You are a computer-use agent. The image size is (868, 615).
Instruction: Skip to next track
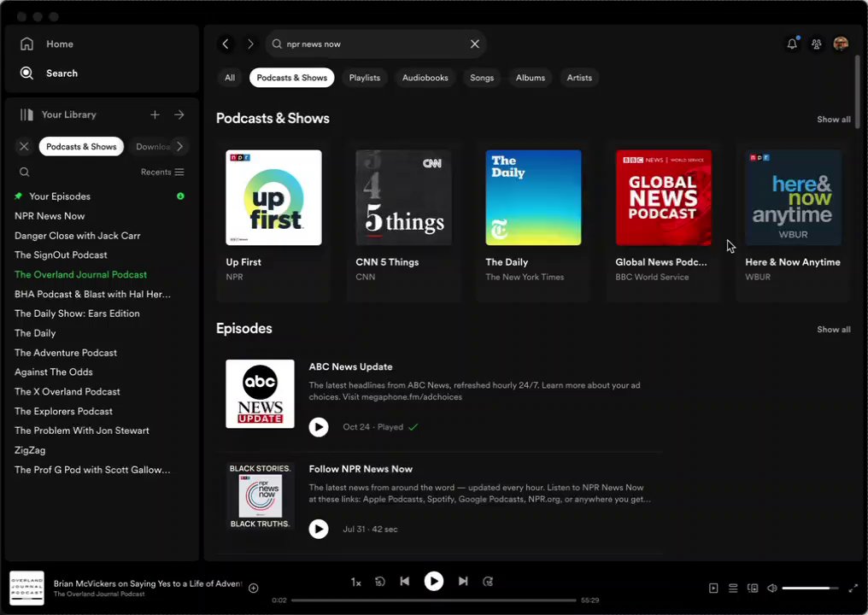tap(463, 581)
